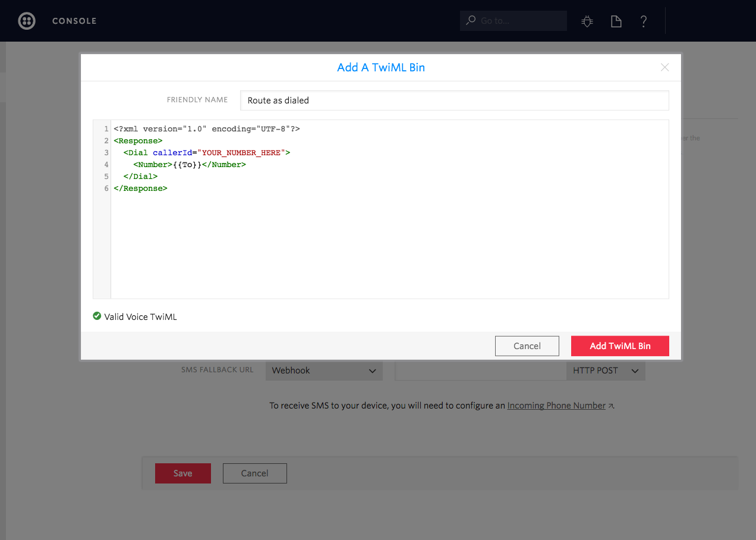Viewport: 756px width, 540px height.
Task: Follow the Incoming Phone Number link
Action: (556, 406)
